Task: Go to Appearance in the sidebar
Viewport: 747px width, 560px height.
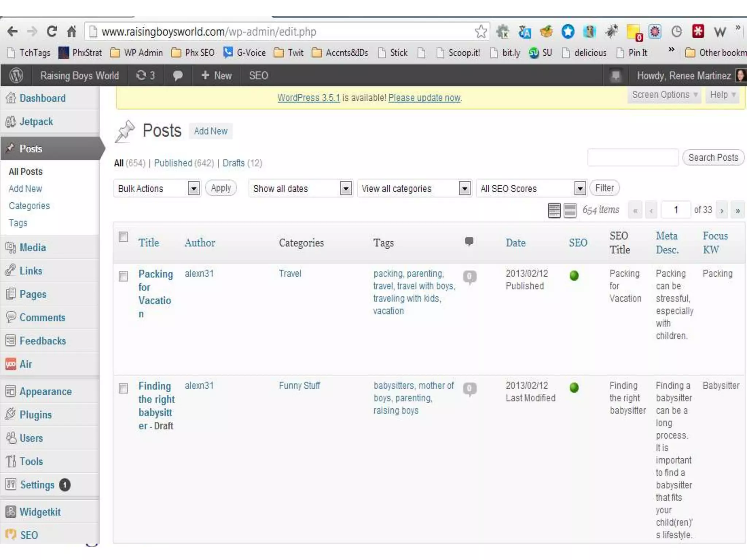Action: tap(45, 392)
